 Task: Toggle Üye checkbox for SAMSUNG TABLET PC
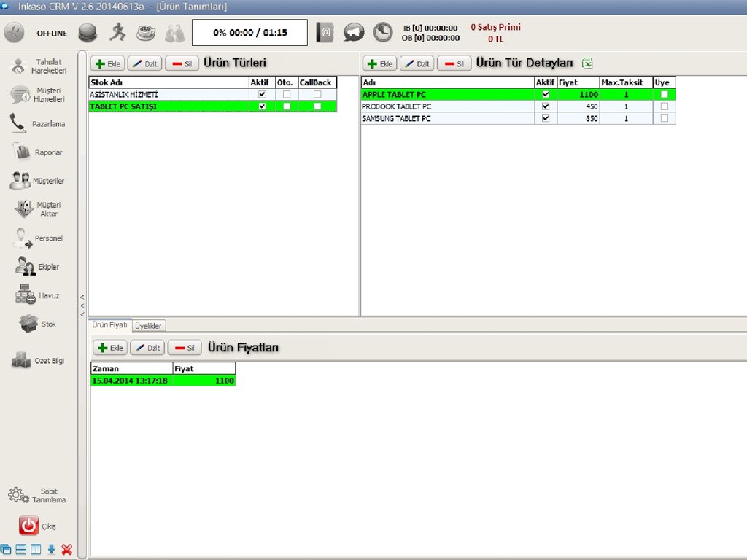click(x=664, y=118)
